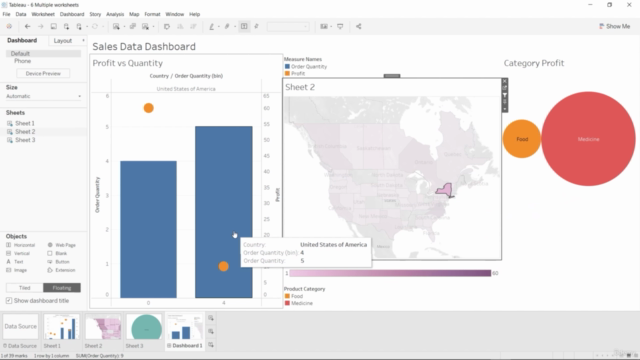Open the Format menu
The width and height of the screenshot is (640, 360).
[152, 14]
